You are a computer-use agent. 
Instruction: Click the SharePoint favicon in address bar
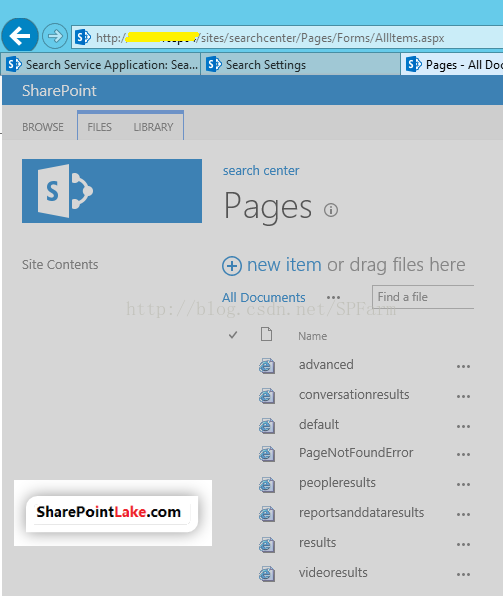tap(83, 37)
